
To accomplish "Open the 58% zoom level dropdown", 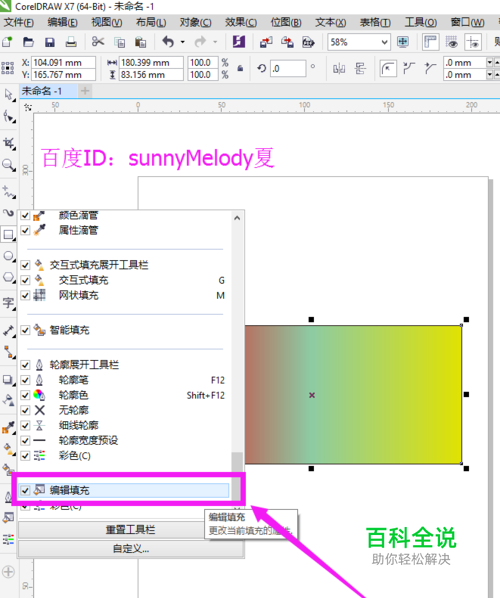I will pyautogui.click(x=384, y=42).
